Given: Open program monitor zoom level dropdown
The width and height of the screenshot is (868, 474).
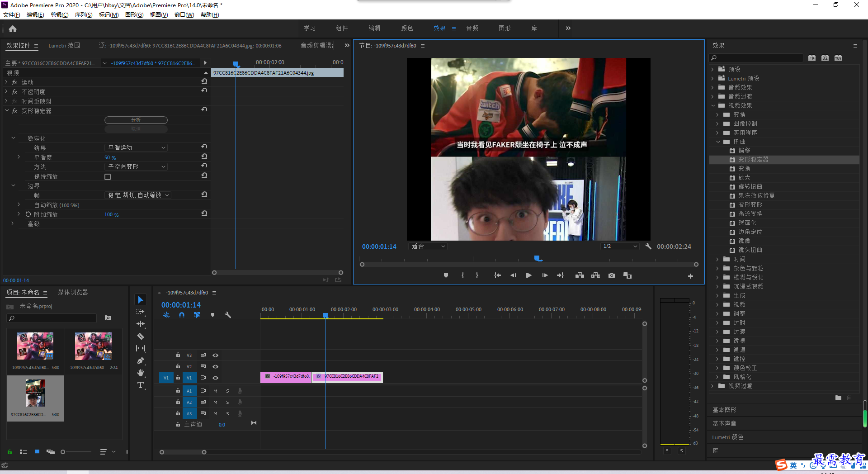Looking at the screenshot, I should click(428, 246).
